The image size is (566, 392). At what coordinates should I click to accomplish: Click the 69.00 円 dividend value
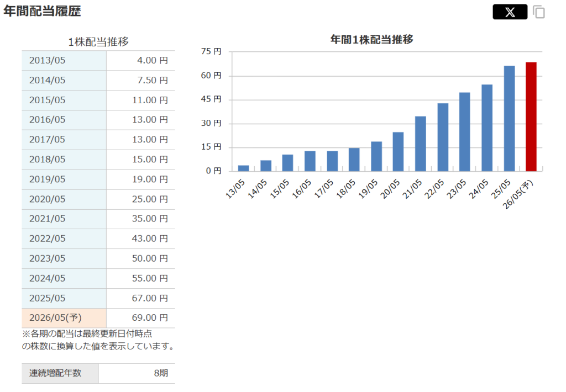[x=150, y=318]
